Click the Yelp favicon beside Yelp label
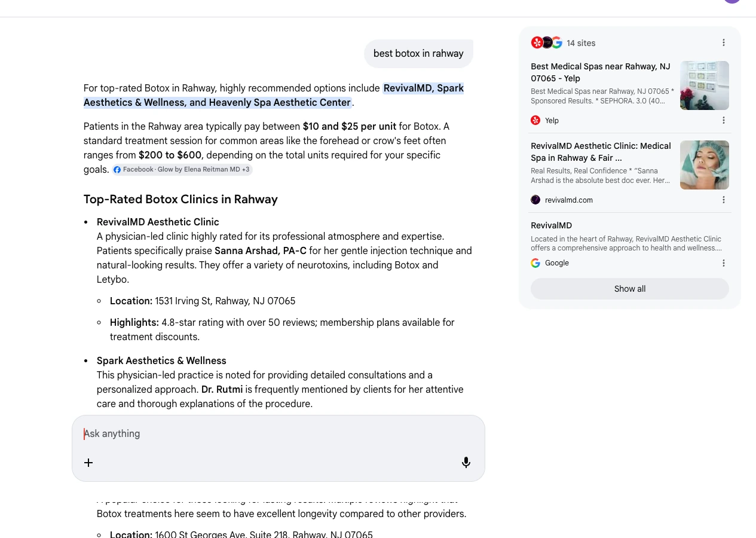The width and height of the screenshot is (756, 538). (535, 120)
